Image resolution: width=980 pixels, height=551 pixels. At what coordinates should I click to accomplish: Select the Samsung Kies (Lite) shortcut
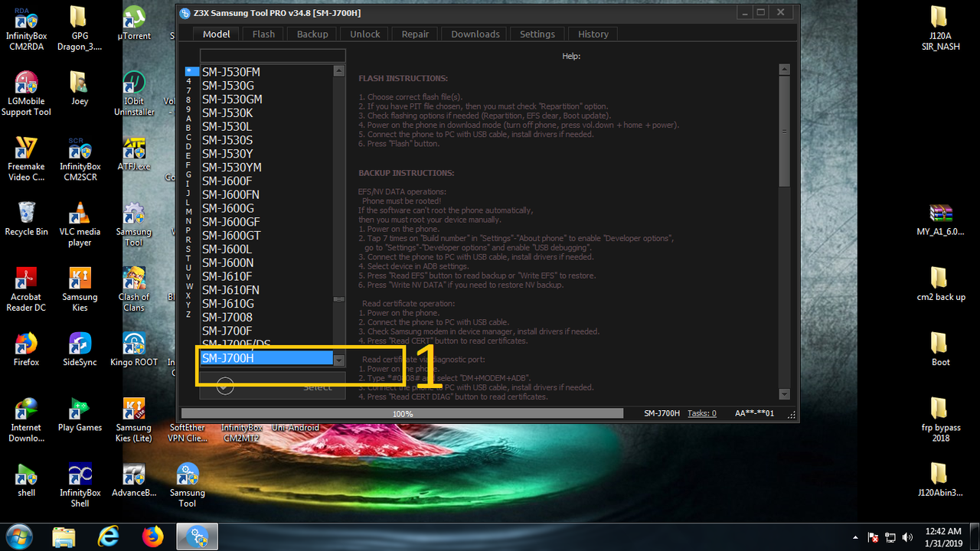click(x=134, y=420)
